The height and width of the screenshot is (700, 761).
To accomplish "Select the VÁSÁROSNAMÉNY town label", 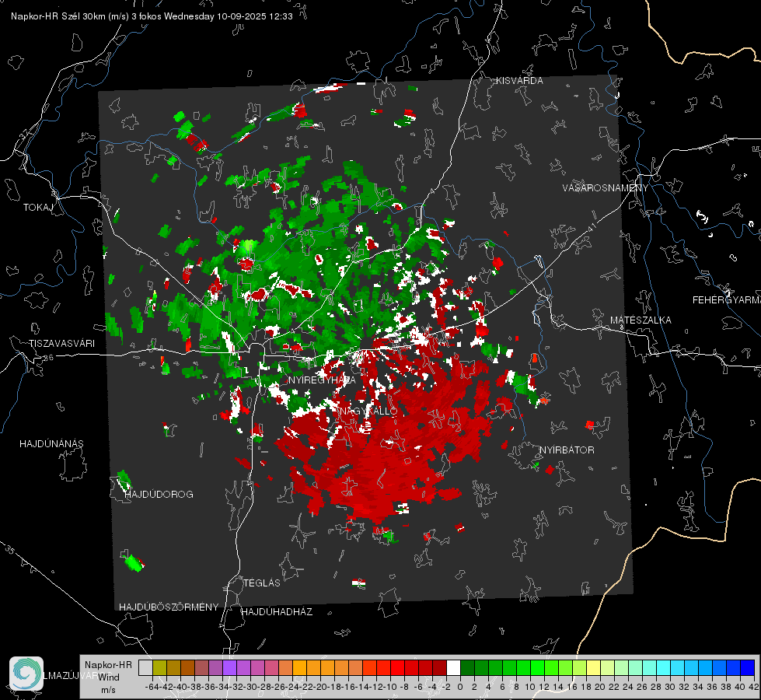I will click(606, 188).
